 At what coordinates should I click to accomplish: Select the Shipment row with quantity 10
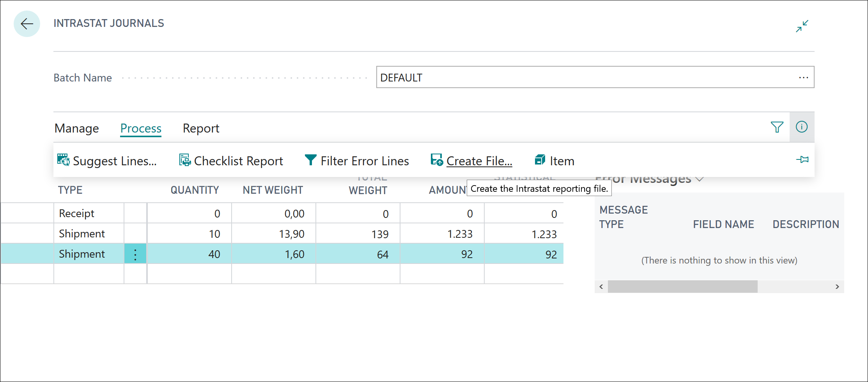tap(89, 233)
